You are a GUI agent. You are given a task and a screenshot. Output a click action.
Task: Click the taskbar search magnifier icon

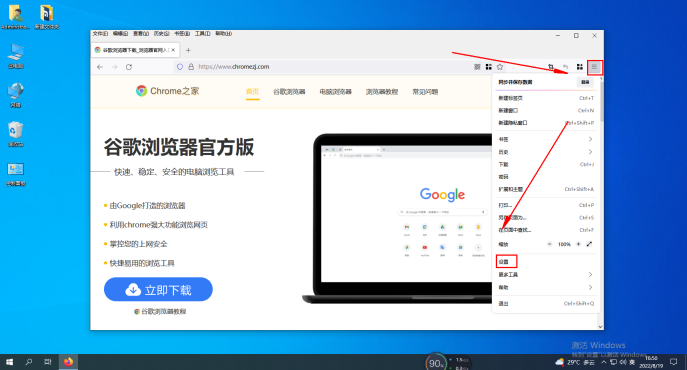click(x=29, y=362)
